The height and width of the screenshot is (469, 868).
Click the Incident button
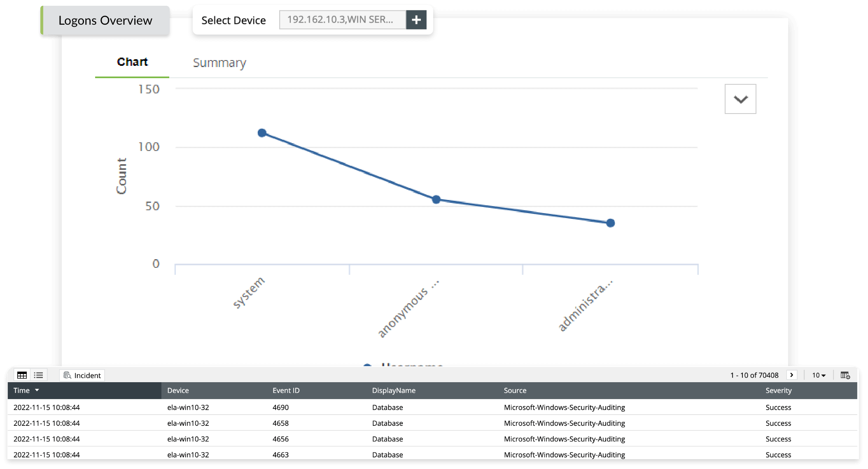point(82,375)
